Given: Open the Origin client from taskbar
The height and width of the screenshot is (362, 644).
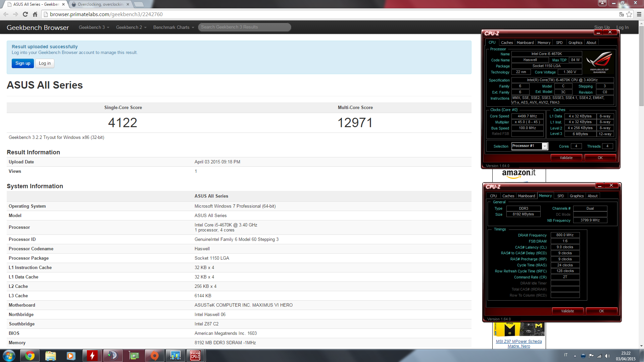Looking at the screenshot, I should pyautogui.click(x=154, y=356).
